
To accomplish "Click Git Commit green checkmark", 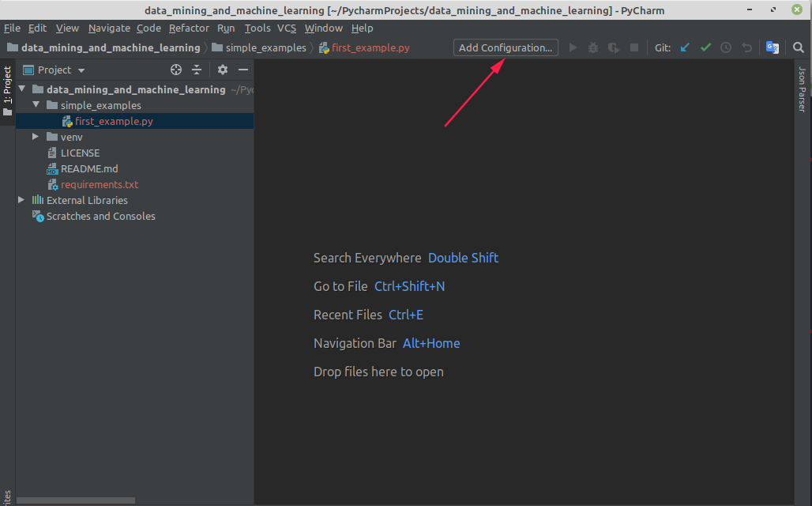I will pyautogui.click(x=705, y=47).
